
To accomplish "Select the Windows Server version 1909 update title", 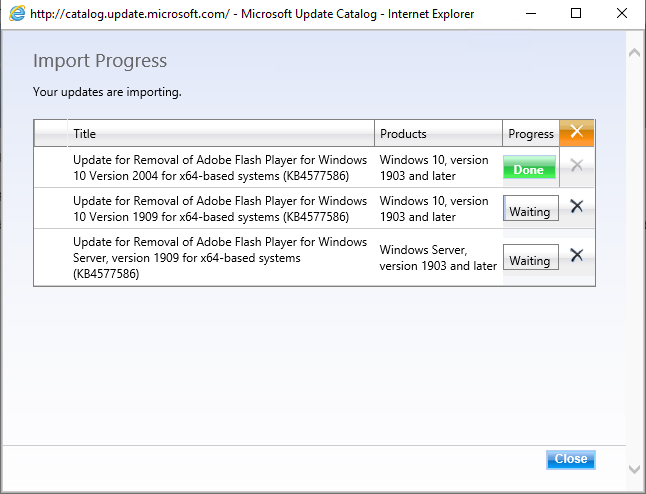I will 220,258.
